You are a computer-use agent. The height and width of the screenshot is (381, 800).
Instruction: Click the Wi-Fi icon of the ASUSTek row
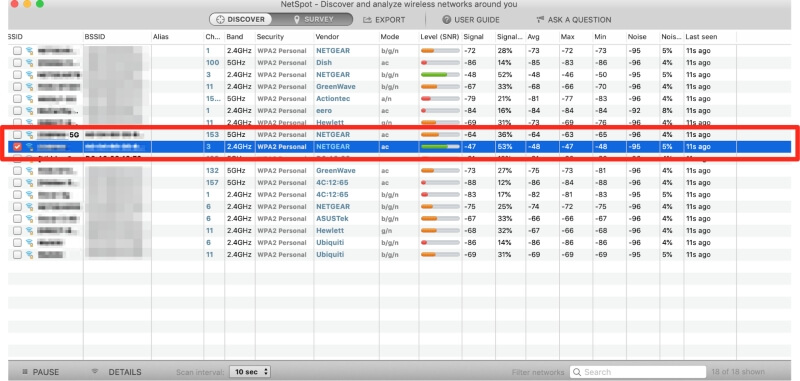click(x=30, y=218)
